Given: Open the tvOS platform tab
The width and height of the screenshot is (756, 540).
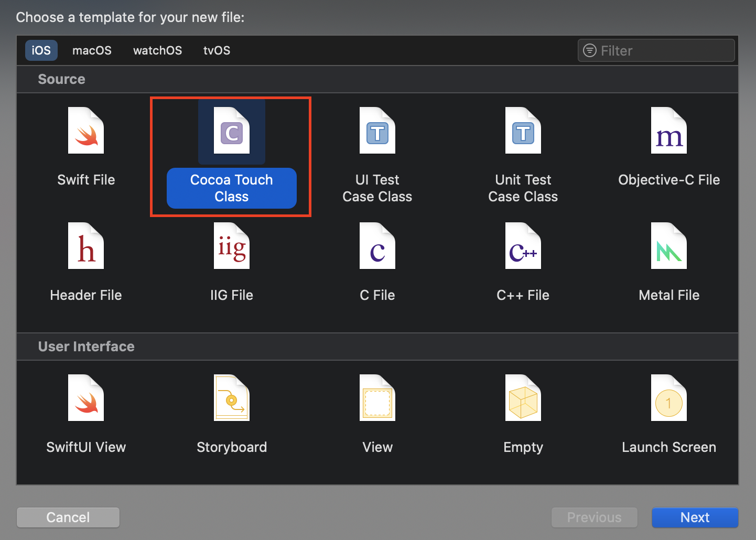Looking at the screenshot, I should tap(217, 50).
